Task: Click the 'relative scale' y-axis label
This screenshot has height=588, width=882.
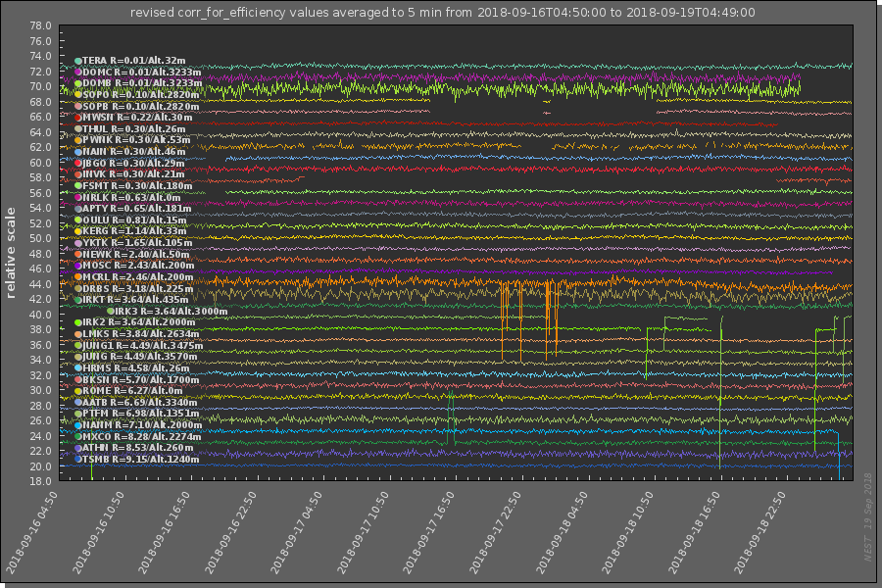Action: point(10,253)
